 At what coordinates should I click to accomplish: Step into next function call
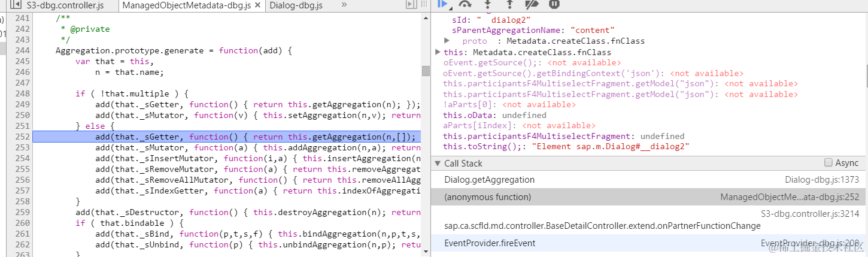coord(487,4)
